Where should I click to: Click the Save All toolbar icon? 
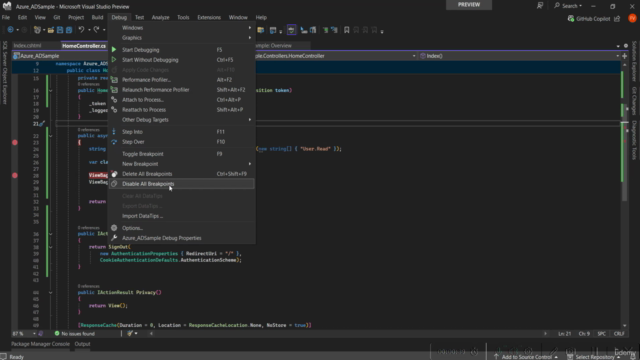[x=69, y=30]
